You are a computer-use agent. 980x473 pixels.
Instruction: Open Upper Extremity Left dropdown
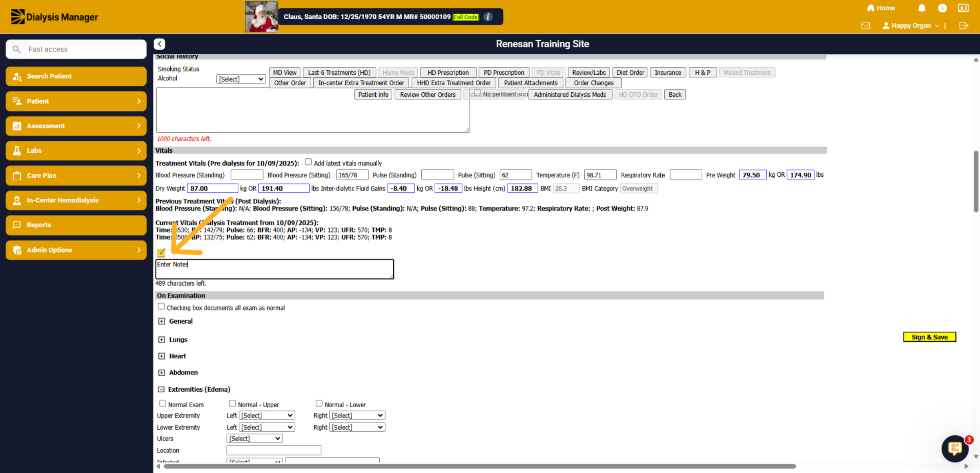pos(267,415)
